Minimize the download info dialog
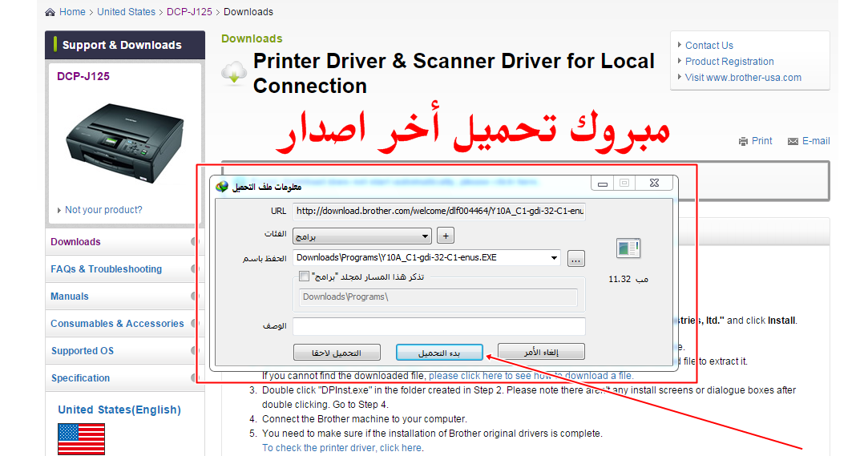 click(602, 184)
